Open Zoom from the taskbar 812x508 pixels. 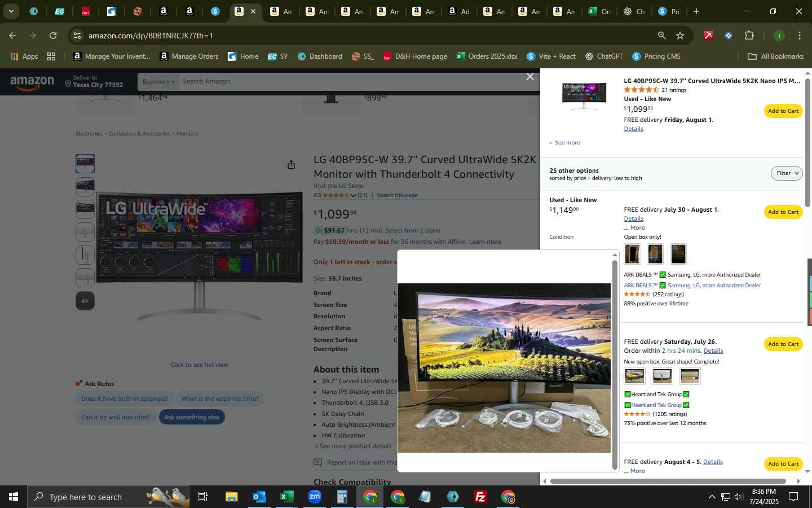click(314, 497)
